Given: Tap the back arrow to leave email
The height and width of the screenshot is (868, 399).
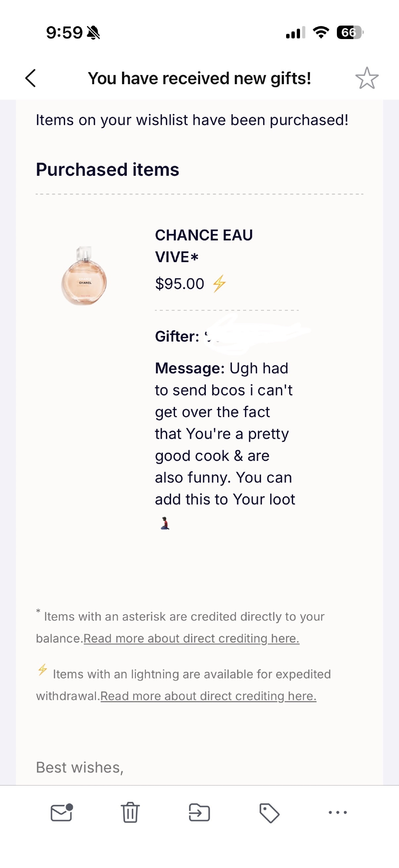Looking at the screenshot, I should 30,79.
